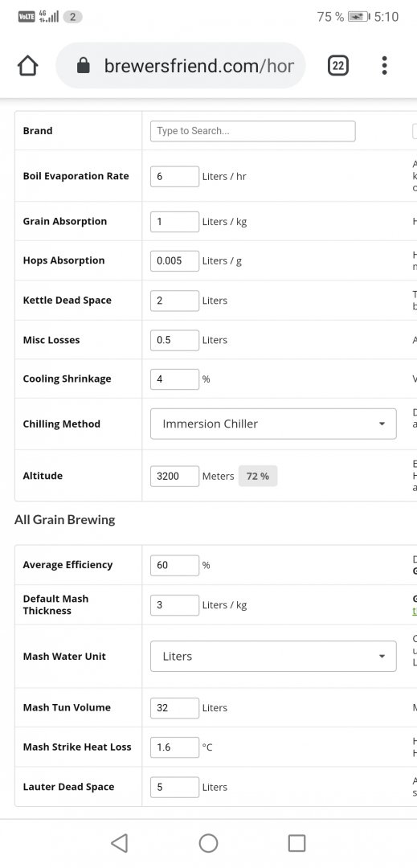This screenshot has height=868, width=417.
Task: Select the Mash Tun Volume field
Action: [x=174, y=708]
